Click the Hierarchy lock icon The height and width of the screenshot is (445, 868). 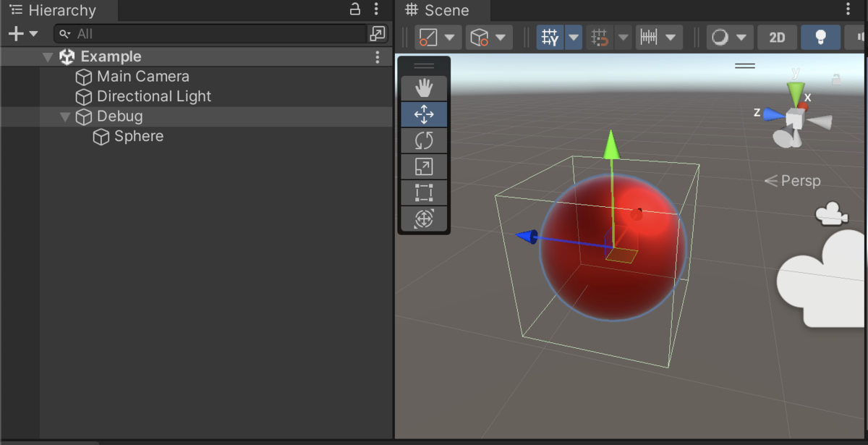click(x=354, y=9)
